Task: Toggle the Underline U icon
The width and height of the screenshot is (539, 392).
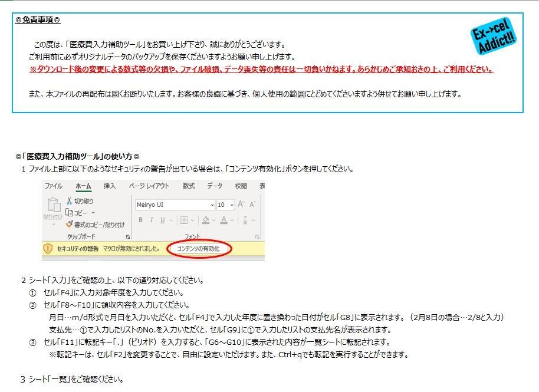Action: point(163,220)
